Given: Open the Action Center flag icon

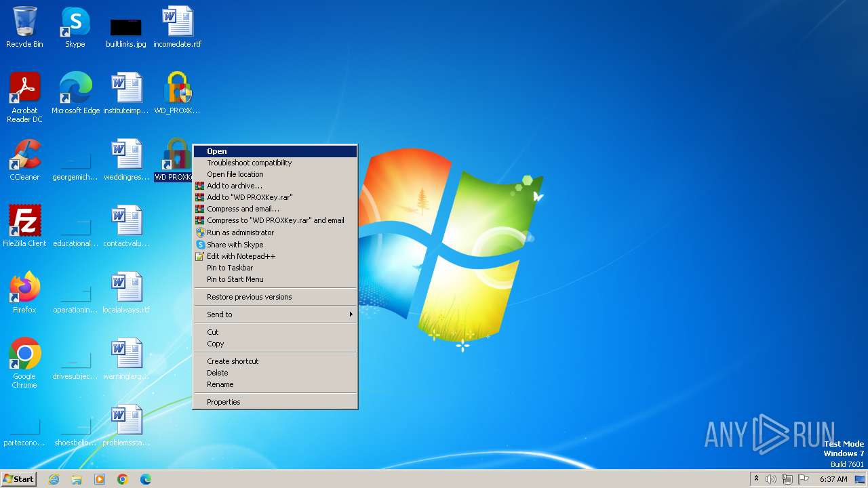Looking at the screenshot, I should point(804,479).
